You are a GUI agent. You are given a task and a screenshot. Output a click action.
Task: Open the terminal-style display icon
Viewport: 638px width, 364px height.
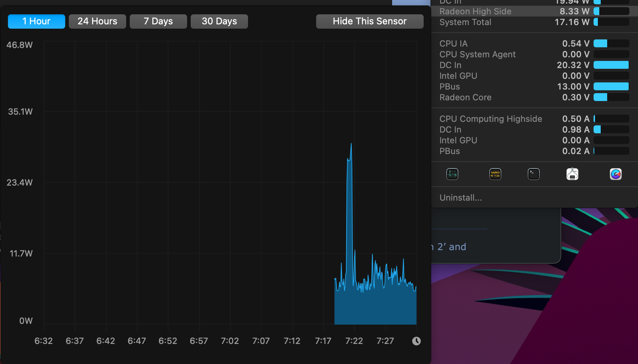click(533, 174)
